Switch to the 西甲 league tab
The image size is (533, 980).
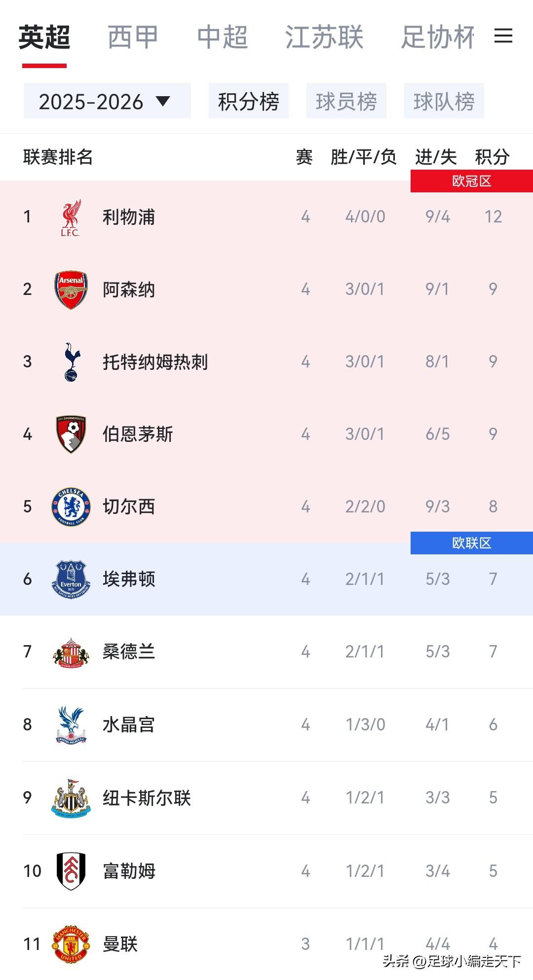click(x=133, y=37)
